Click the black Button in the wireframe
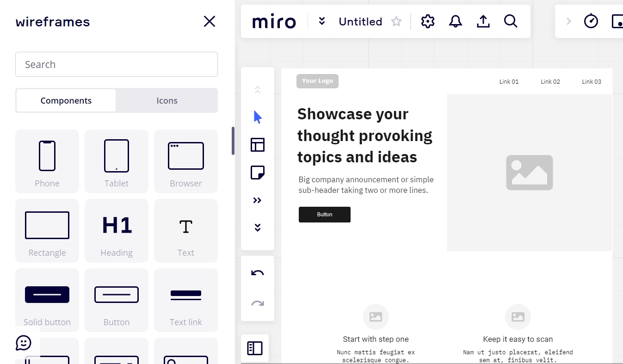Image resolution: width=623 pixels, height=364 pixels. point(325,215)
